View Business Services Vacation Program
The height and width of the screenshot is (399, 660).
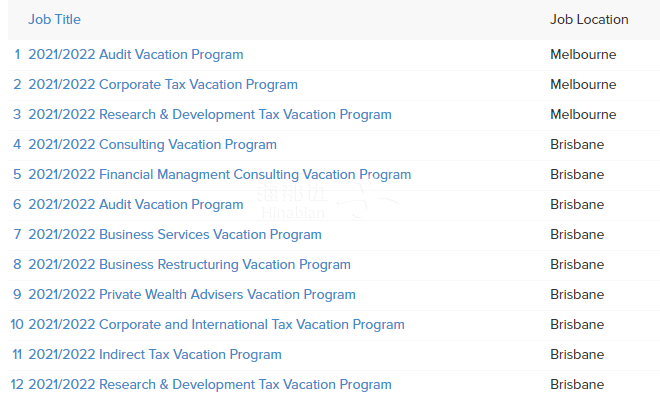point(175,234)
